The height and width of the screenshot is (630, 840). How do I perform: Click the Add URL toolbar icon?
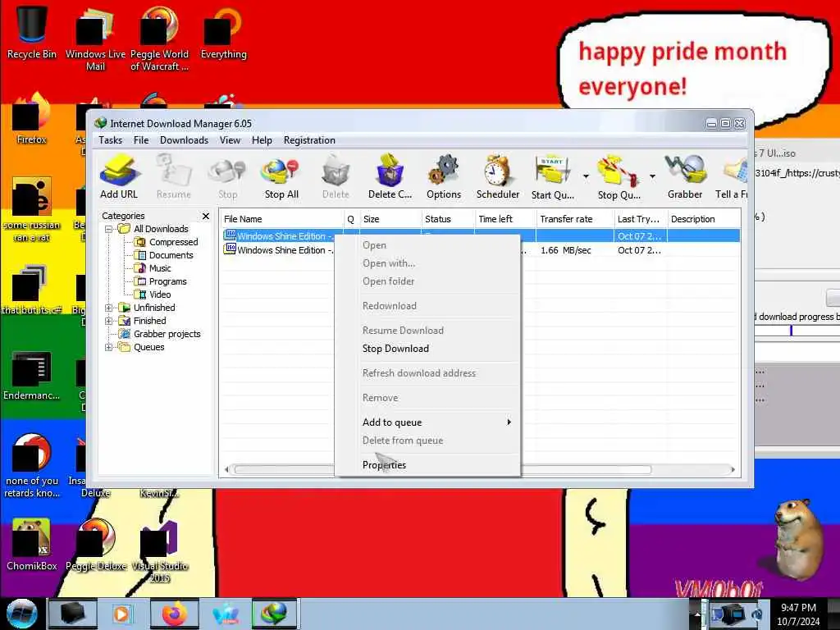tap(119, 177)
